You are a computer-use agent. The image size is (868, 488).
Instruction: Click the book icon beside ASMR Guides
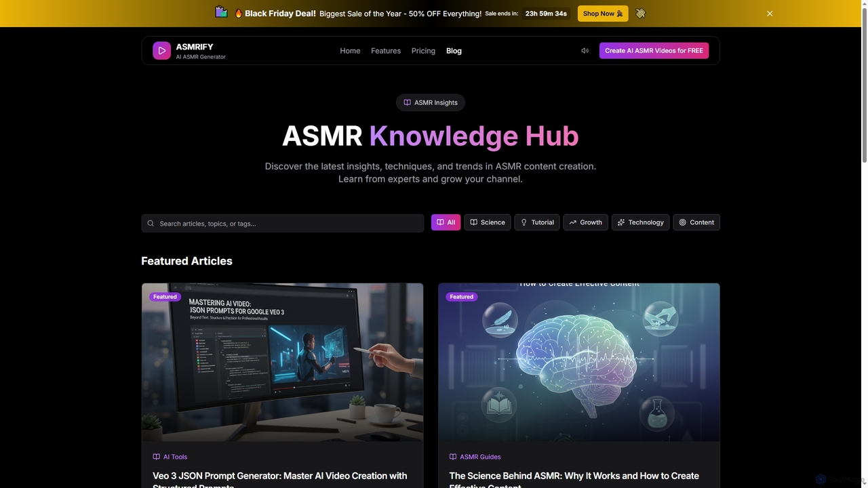(452, 457)
